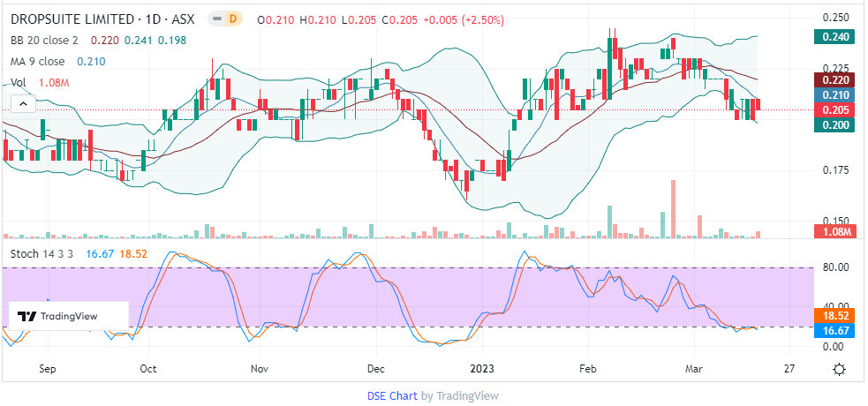
Task: Click the 'by TradingView' attribution link
Action: 460,395
